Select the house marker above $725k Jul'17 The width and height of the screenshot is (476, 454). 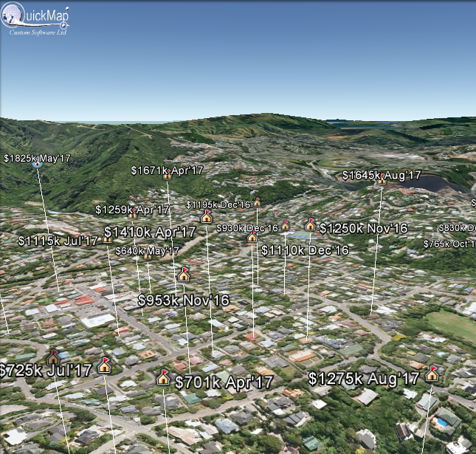[53, 357]
